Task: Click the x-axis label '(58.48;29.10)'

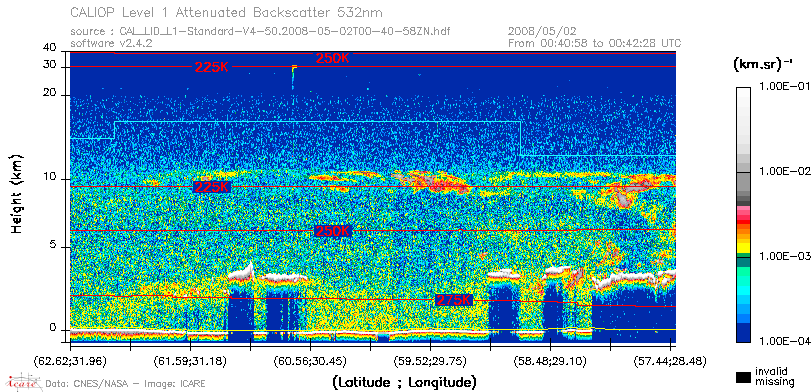Action: [x=551, y=360]
